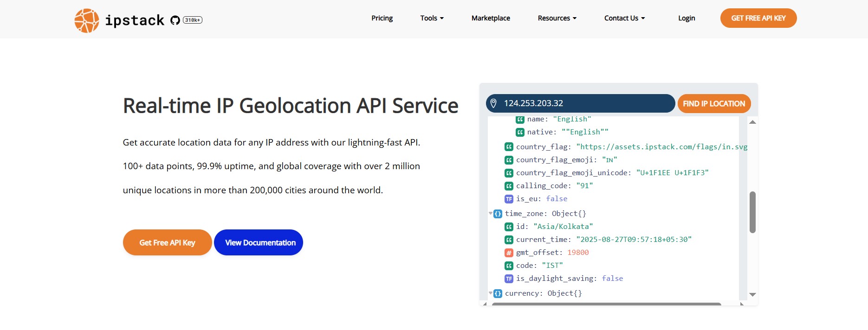Open the GitHub icon beside ipstack
Viewport: 868px width, 330px height.
pos(175,20)
